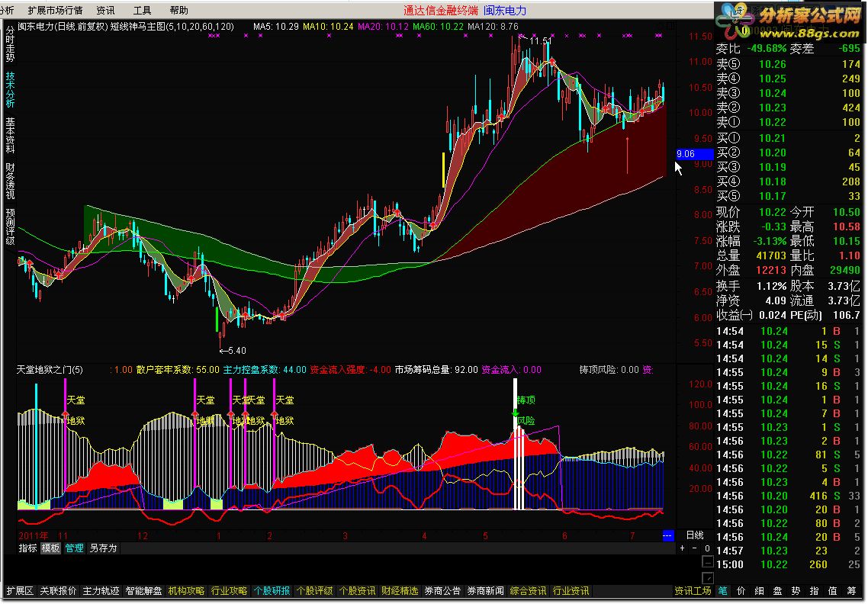868x604 pixels.
Task: Click the 闽东电力 stock name in title bar
Action: pyautogui.click(x=505, y=10)
